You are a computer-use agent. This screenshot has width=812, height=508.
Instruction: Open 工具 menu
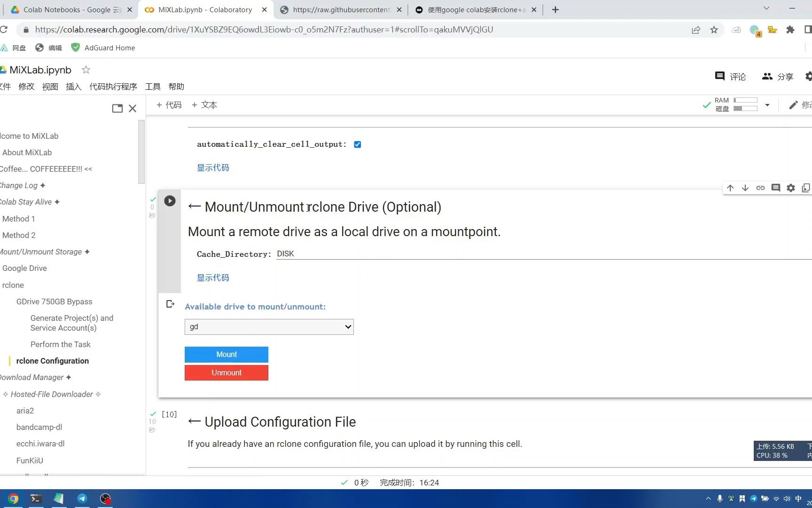point(153,87)
